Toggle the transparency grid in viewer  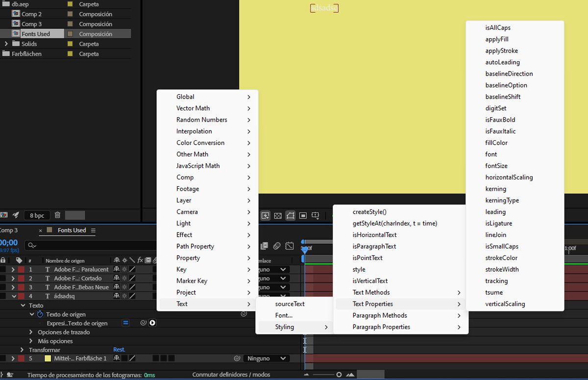click(x=278, y=216)
